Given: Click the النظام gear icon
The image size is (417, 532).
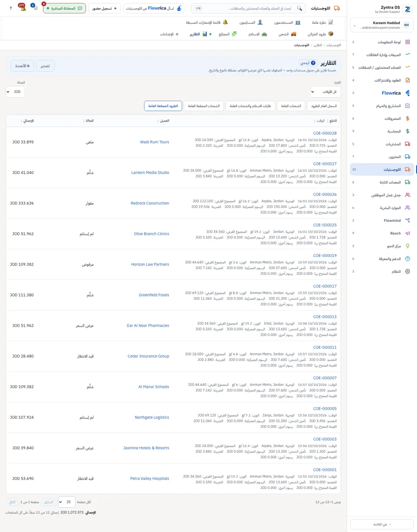Looking at the screenshot, I should pyautogui.click(x=407, y=271).
